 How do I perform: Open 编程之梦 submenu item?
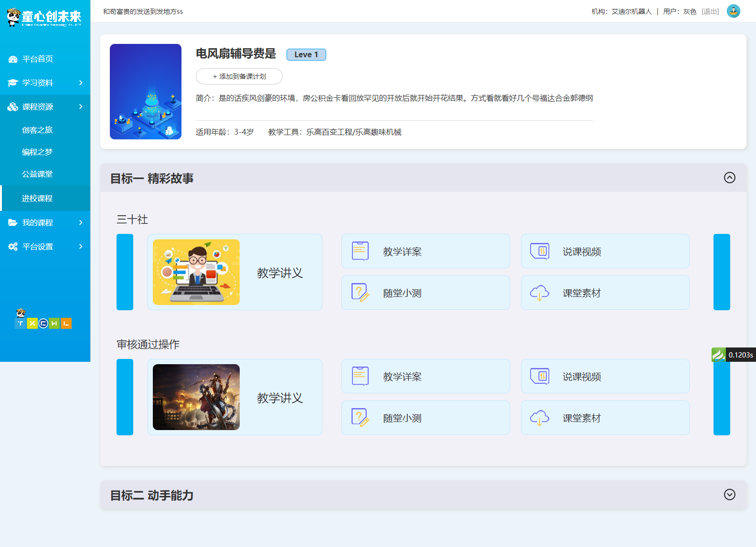(x=37, y=152)
